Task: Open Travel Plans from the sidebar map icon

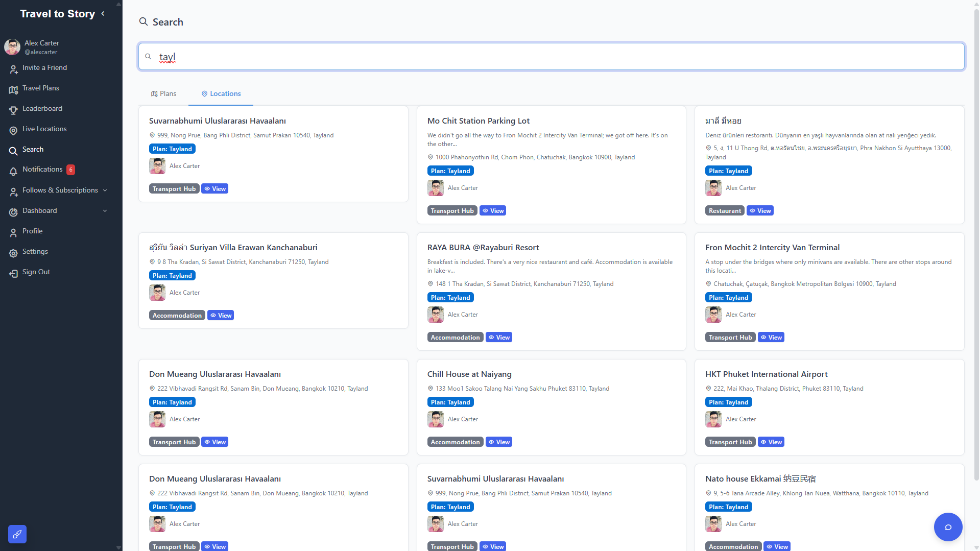Action: [13, 89]
